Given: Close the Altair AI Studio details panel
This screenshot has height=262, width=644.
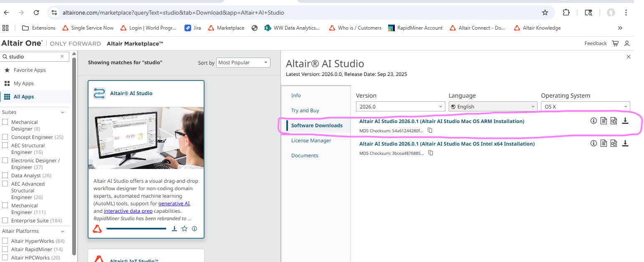Looking at the screenshot, I should click(629, 57).
